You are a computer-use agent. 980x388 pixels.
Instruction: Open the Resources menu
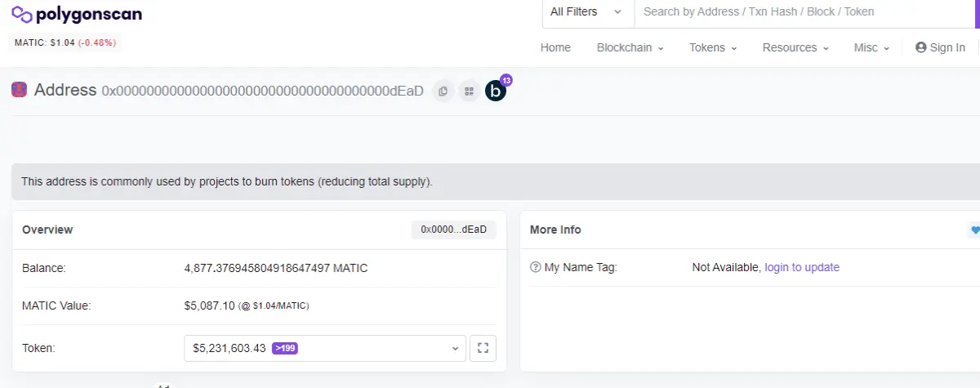(x=795, y=47)
